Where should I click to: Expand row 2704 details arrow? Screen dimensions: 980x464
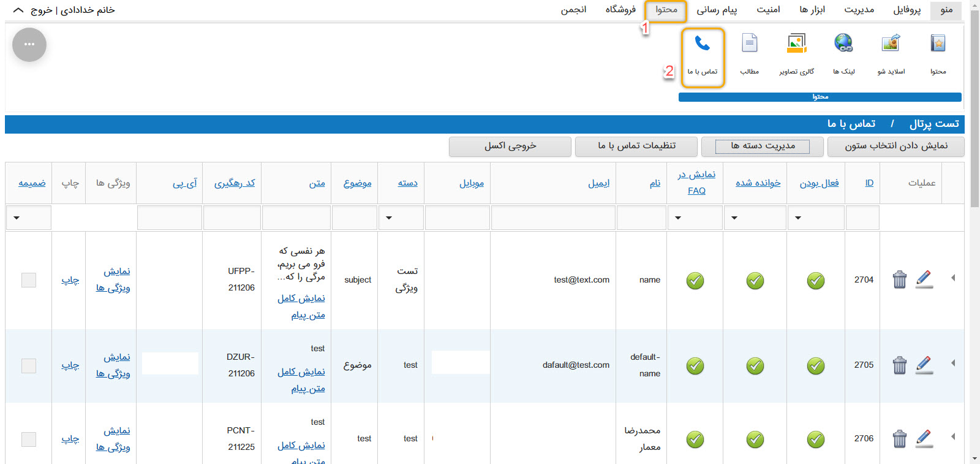point(953,278)
